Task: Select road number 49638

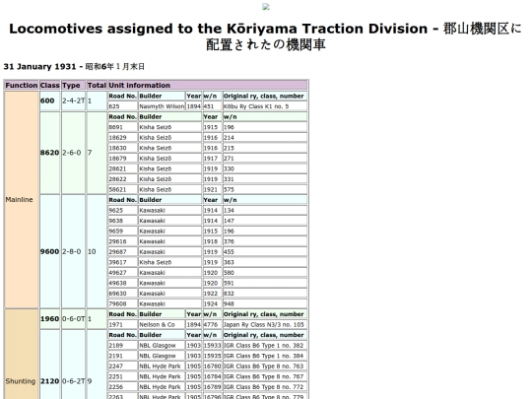Action: 123,283
